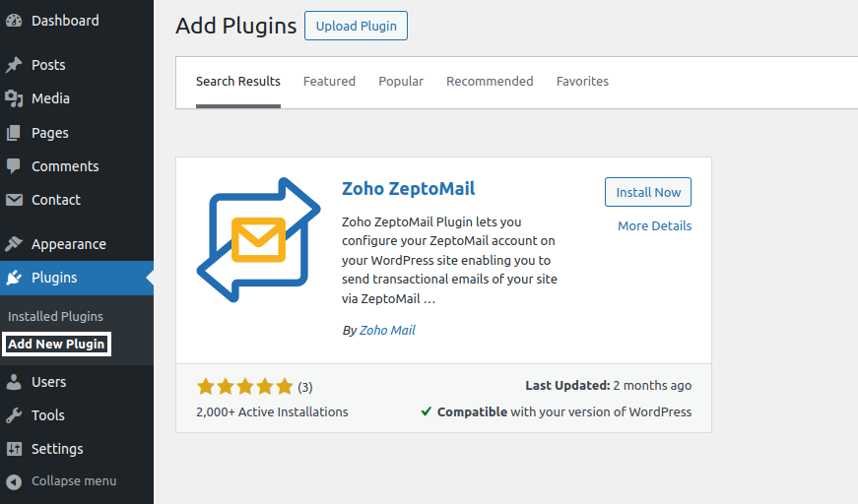858x504 pixels.
Task: Open the Zoho Mail author link
Action: (x=387, y=331)
